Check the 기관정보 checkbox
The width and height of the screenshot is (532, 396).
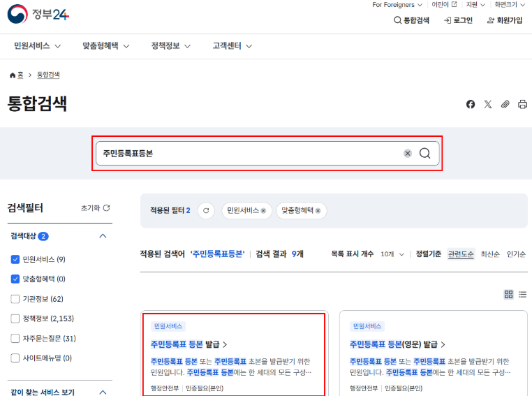(15, 299)
